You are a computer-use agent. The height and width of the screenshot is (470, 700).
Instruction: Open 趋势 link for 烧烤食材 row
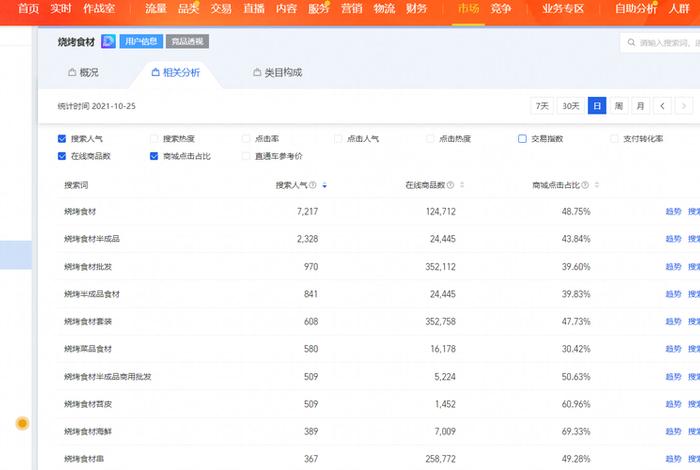tap(673, 212)
